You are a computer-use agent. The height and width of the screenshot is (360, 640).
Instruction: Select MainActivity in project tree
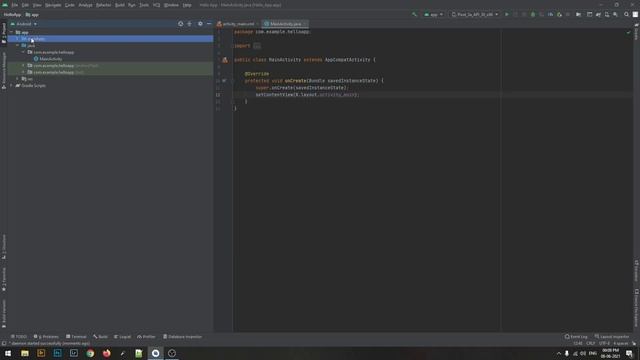[51, 59]
